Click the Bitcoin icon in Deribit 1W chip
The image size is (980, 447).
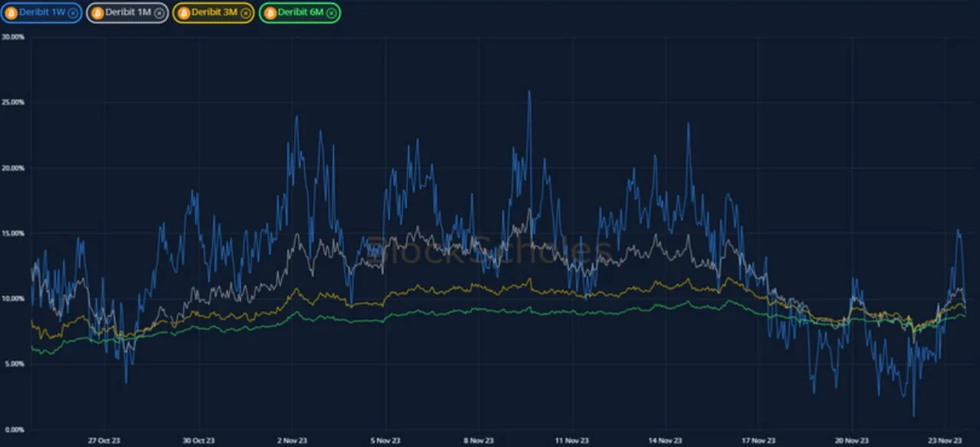[11, 13]
